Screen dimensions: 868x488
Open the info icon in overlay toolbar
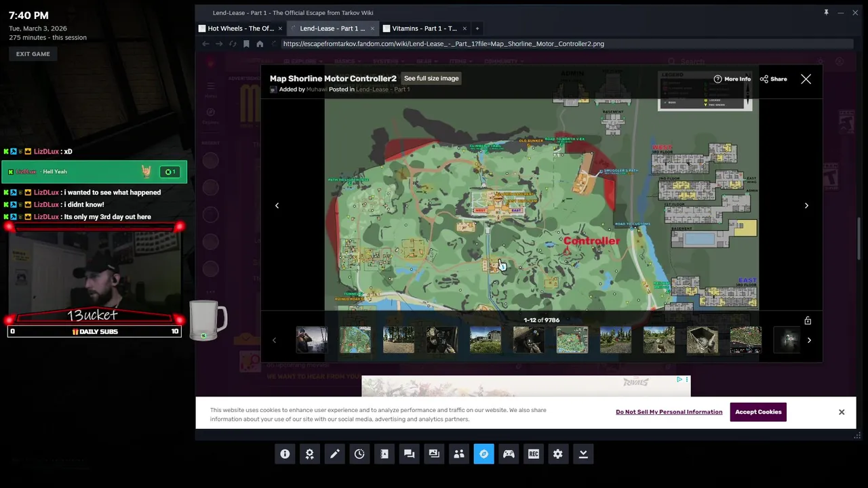point(285,454)
